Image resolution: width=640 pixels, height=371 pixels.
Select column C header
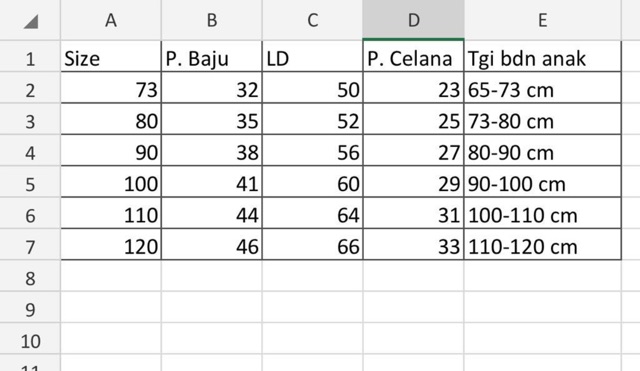[x=313, y=20]
